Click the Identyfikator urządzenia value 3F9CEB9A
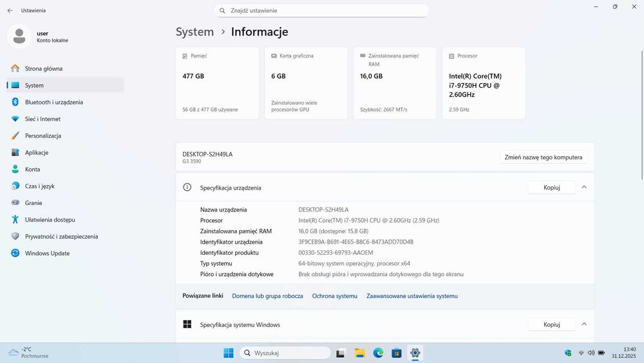Viewport: 644px width, 363px height. click(355, 242)
